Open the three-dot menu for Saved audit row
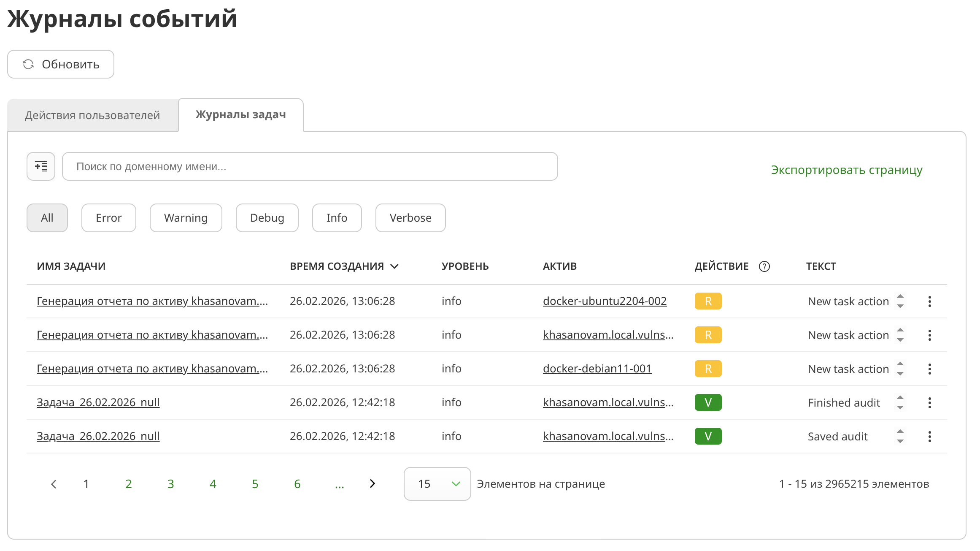 (929, 437)
